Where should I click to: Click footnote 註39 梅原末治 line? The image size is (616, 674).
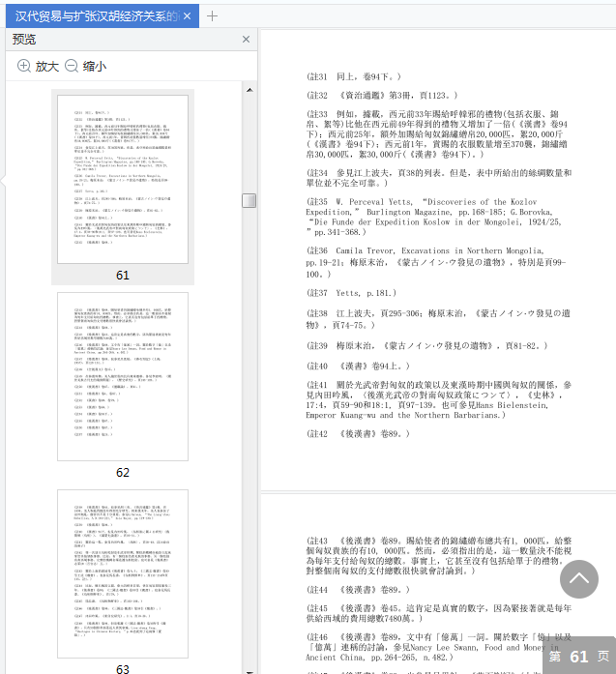tap(426, 345)
